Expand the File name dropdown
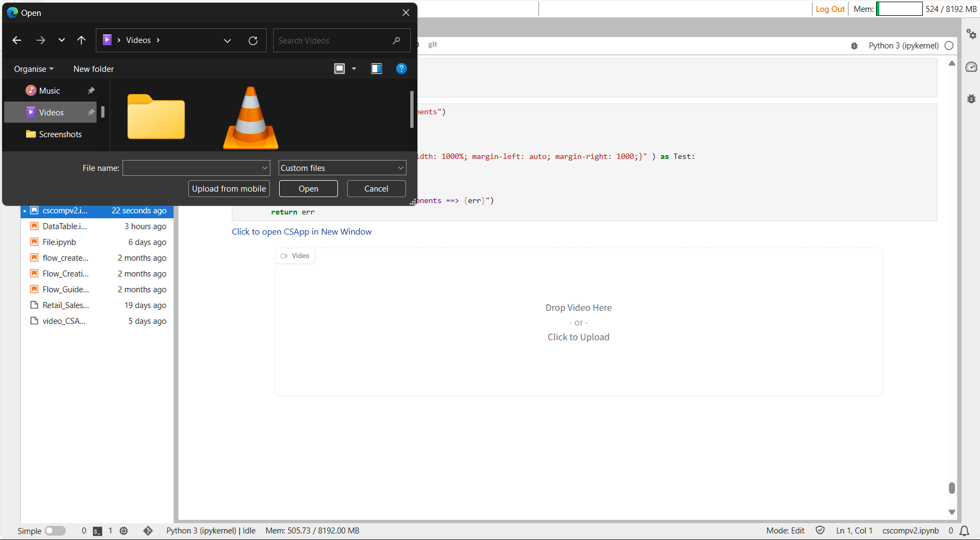This screenshot has height=540, width=980. click(265, 168)
